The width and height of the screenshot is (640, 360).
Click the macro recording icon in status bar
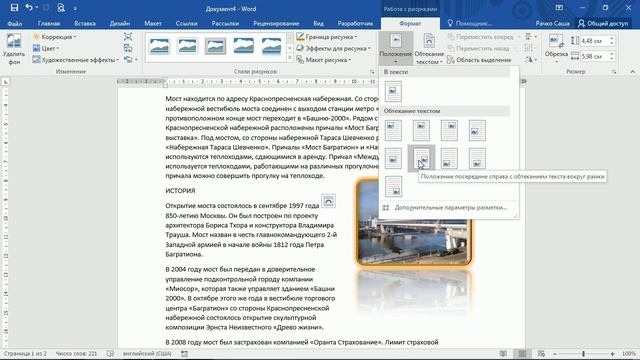click(x=184, y=353)
